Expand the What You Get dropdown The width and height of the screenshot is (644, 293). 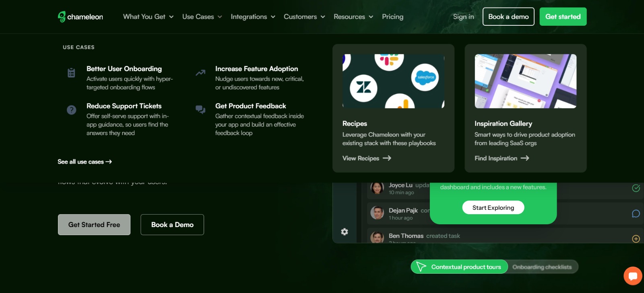(148, 16)
